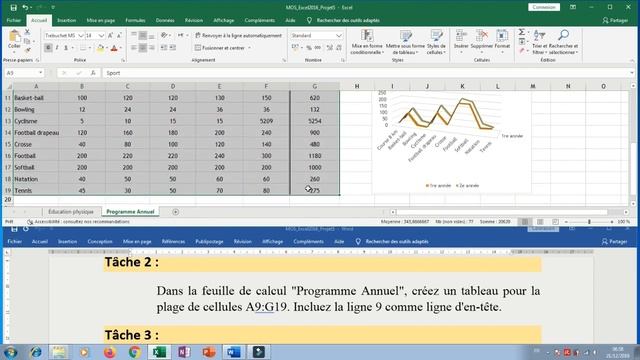
Task: Toggle middle vertical alignment
Action: point(142,36)
